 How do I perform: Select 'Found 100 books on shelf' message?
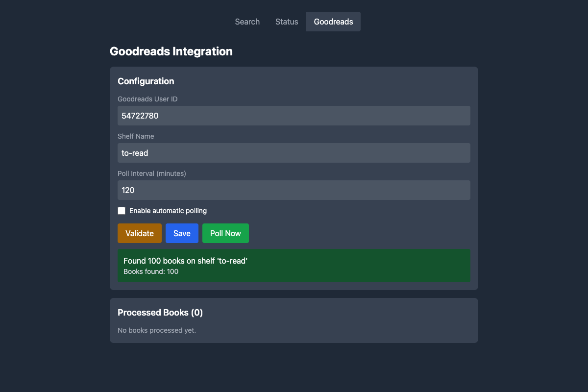[x=185, y=261]
